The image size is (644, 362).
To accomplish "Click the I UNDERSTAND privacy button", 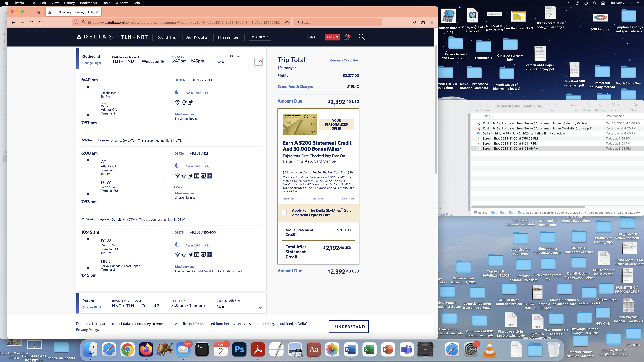I will [349, 327].
